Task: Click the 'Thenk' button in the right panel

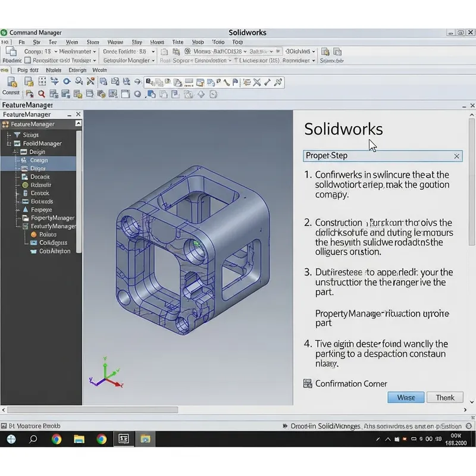Action: (x=445, y=397)
